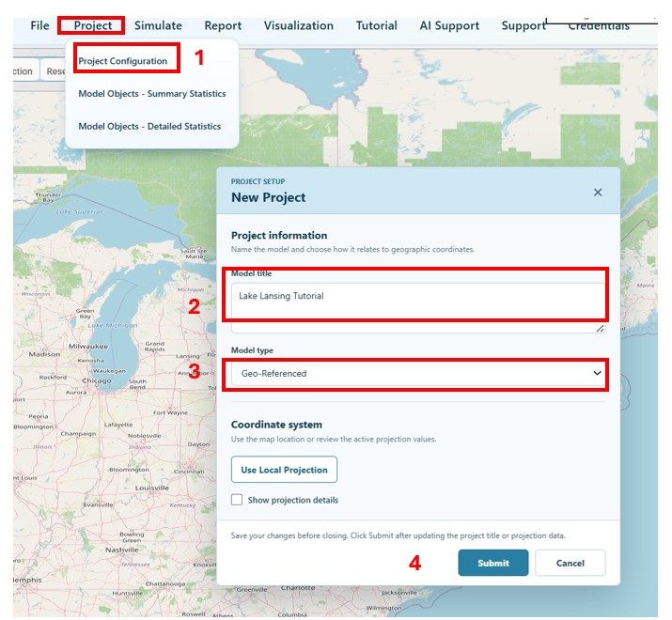
Task: Select Project Configuration menu entry
Action: tap(122, 61)
